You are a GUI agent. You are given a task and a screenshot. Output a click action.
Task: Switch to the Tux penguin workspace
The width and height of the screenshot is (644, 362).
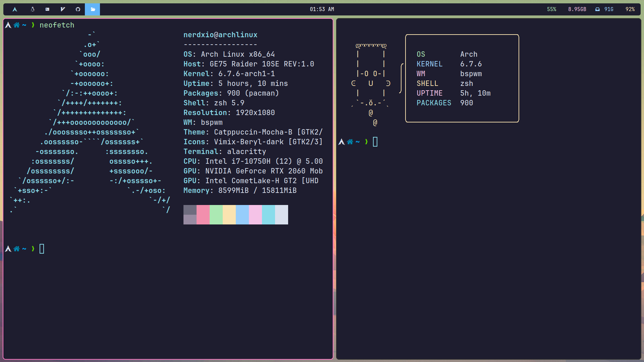[x=33, y=9]
